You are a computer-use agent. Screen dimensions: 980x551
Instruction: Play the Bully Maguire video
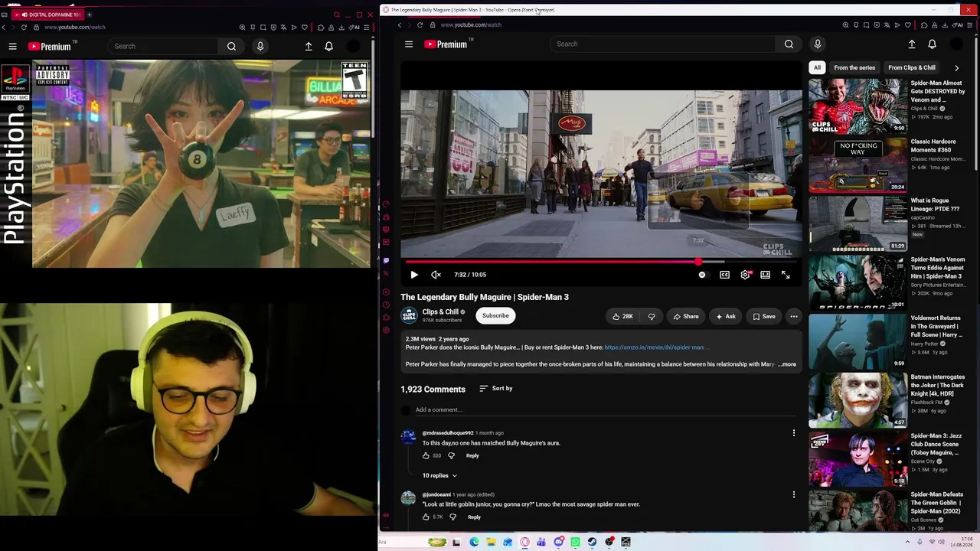point(414,275)
